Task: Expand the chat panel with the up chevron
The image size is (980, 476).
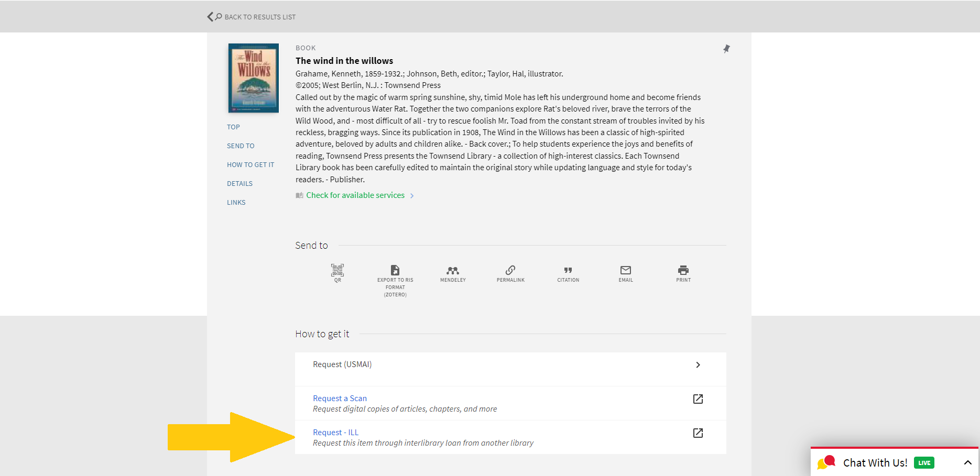Action: [967, 462]
